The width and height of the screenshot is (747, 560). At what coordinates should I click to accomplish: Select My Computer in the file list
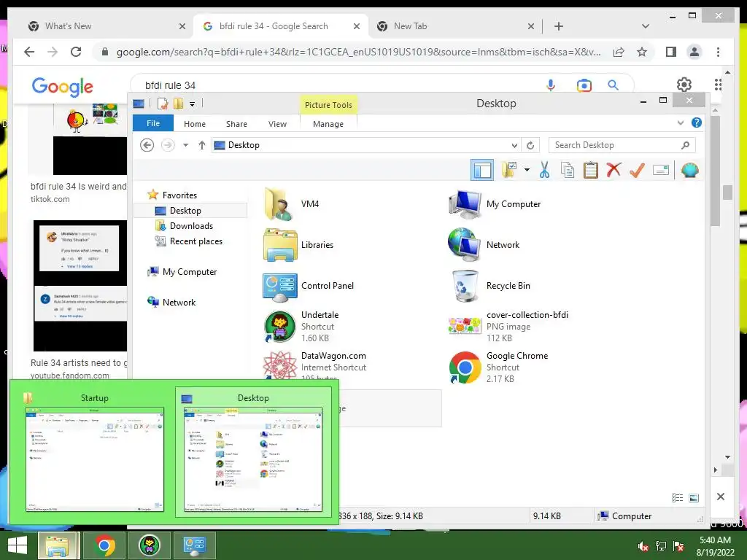pos(495,204)
